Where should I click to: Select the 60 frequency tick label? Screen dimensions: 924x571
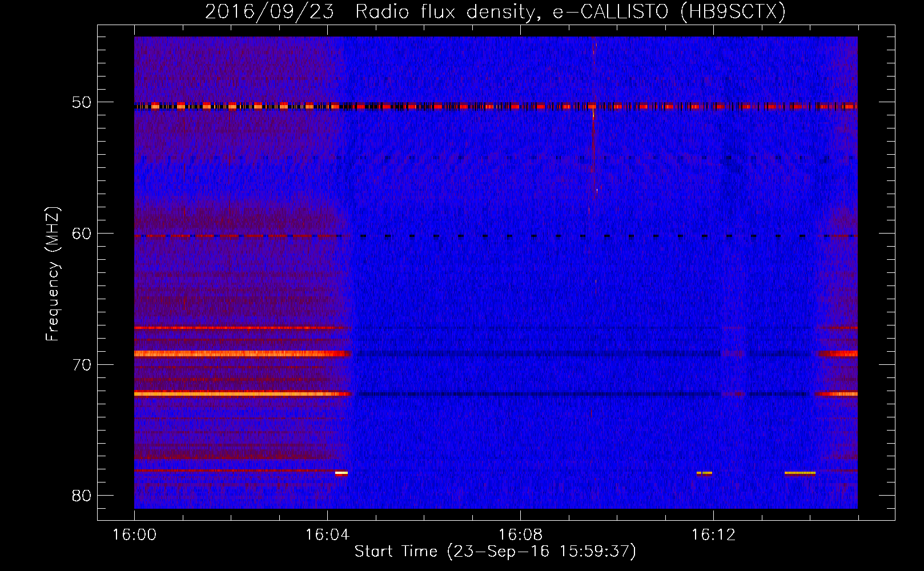(82, 234)
